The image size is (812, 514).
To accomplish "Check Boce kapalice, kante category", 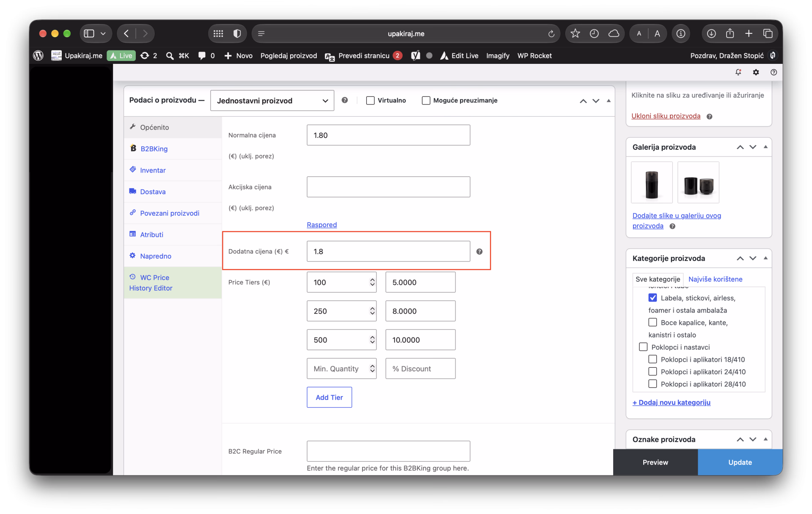I will [x=653, y=322].
